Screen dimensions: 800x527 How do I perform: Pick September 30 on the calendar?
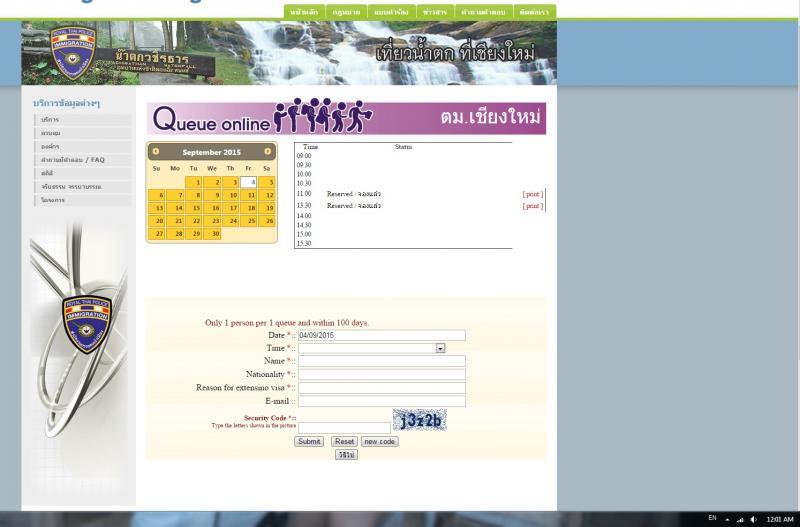point(212,234)
